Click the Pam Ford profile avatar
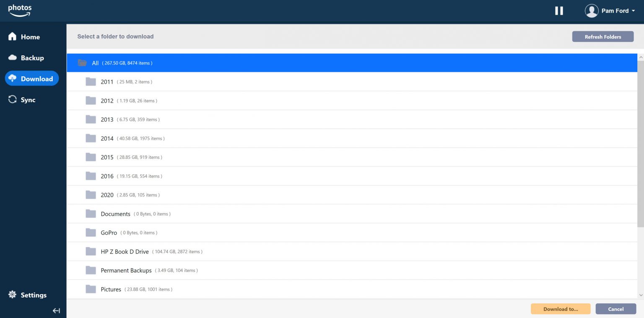This screenshot has height=318, width=644. click(x=591, y=11)
